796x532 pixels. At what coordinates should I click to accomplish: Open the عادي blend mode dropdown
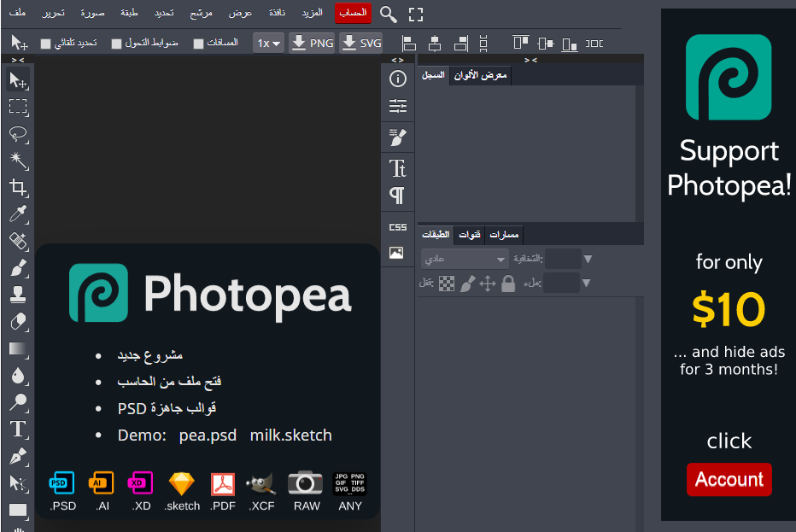(465, 259)
